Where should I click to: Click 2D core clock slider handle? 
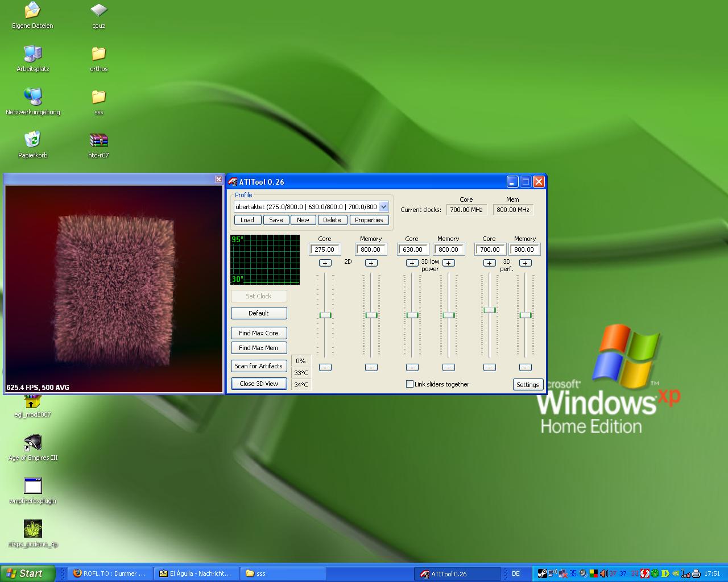325,315
